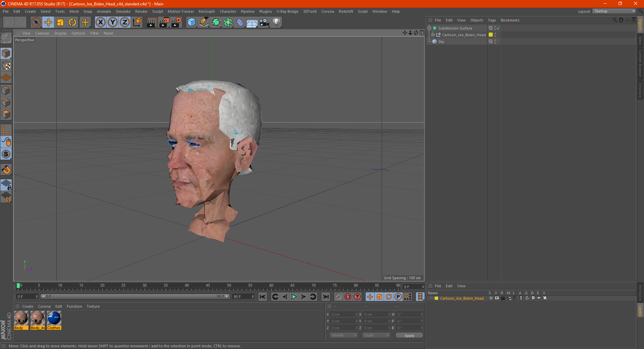The image size is (644, 349).
Task: Add a Light object
Action: click(276, 22)
